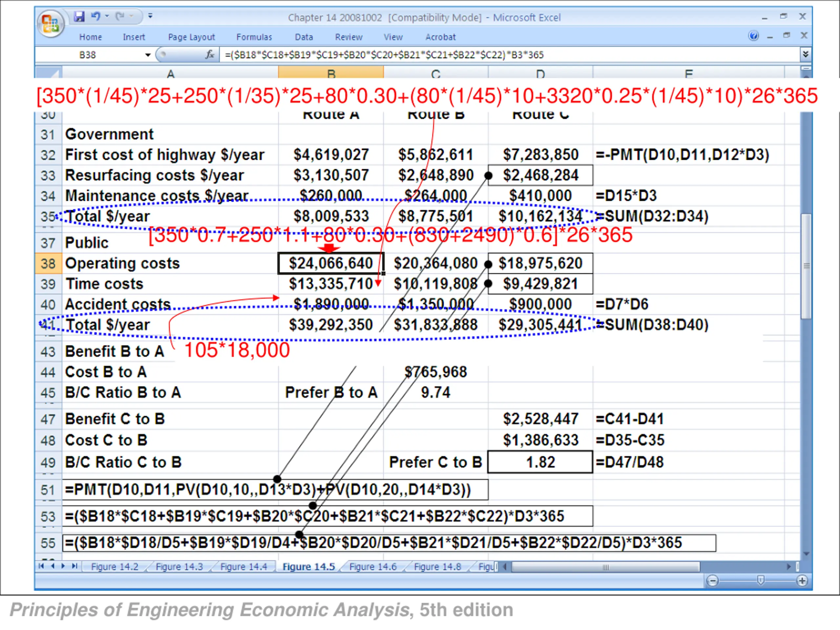This screenshot has height=630, width=840.
Task: Adjust the zoom slider handle
Action: tap(760, 580)
